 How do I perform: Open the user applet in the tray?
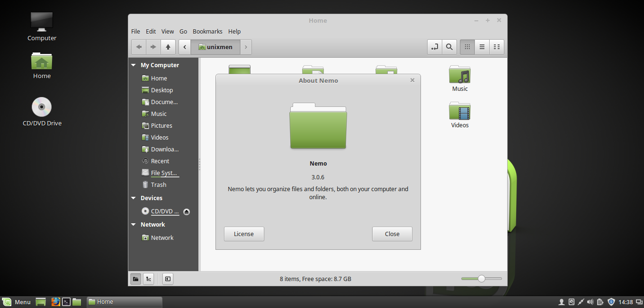click(562, 302)
